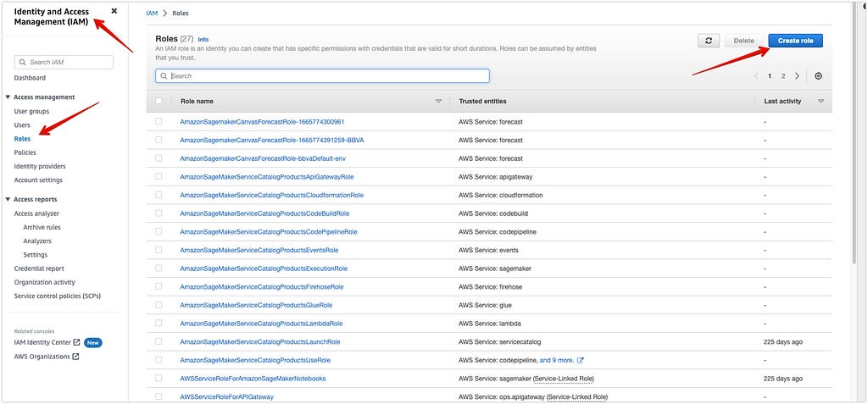The image size is (868, 404).
Task: Check AWSServiceRoleForAPIGateway row checkbox
Action: tap(159, 396)
